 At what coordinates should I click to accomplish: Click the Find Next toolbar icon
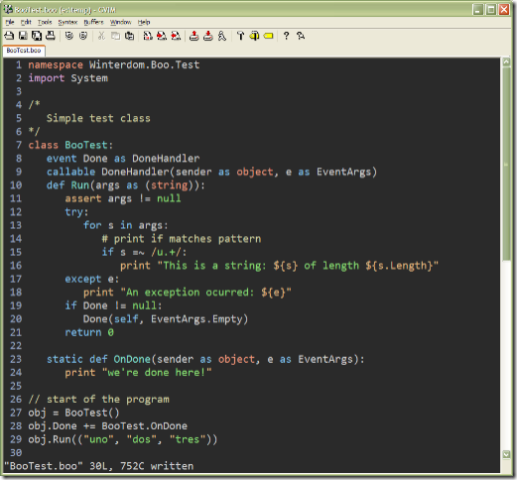tap(162, 36)
